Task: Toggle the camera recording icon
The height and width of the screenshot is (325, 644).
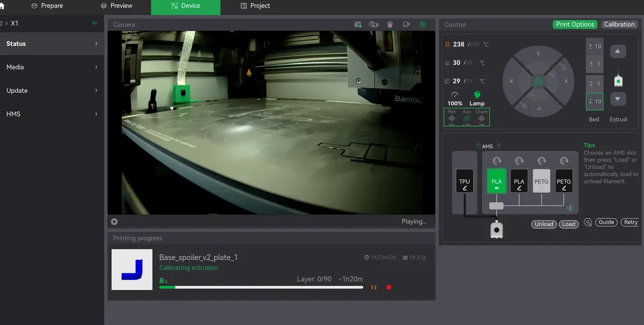Action: (390, 24)
